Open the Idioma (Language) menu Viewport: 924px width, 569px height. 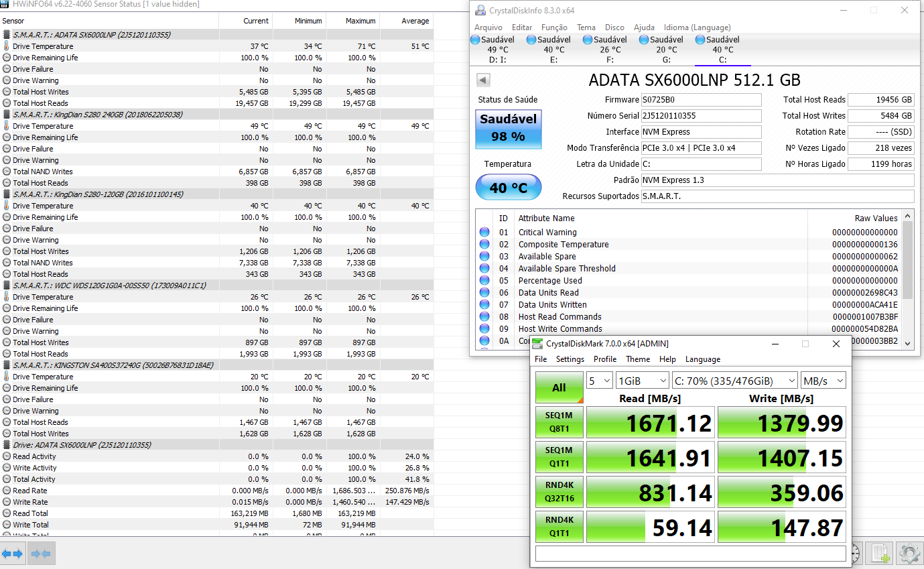click(x=698, y=27)
